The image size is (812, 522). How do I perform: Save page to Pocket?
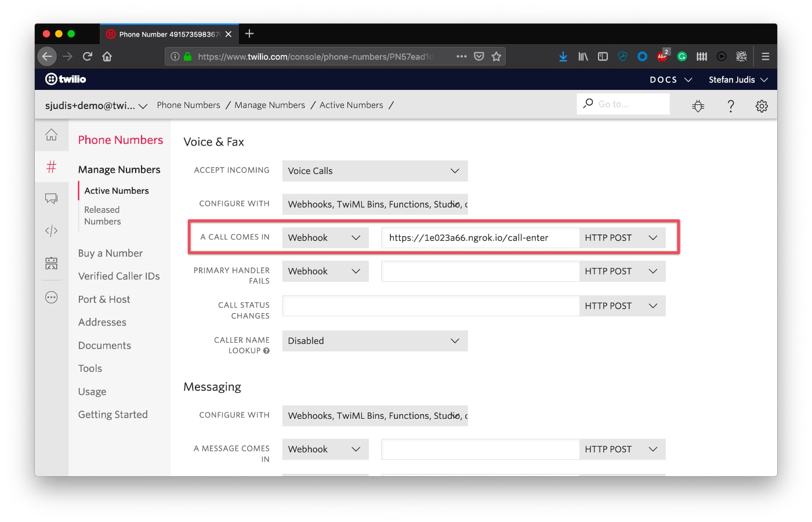point(479,56)
